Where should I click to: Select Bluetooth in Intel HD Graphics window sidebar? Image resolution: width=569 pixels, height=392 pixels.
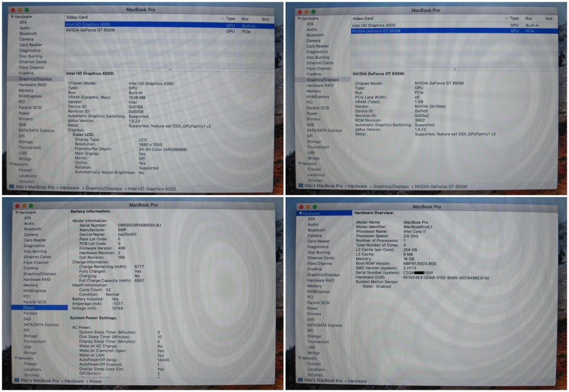[x=28, y=33]
